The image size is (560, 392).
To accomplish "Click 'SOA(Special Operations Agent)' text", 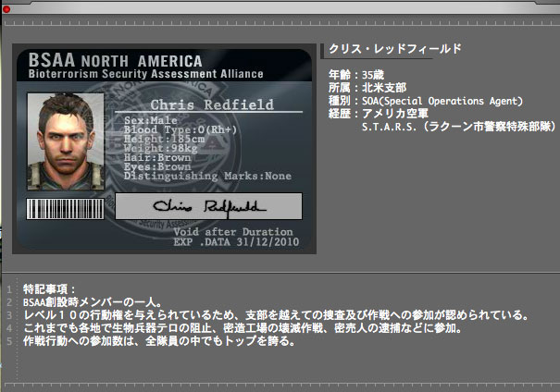I will point(442,101).
